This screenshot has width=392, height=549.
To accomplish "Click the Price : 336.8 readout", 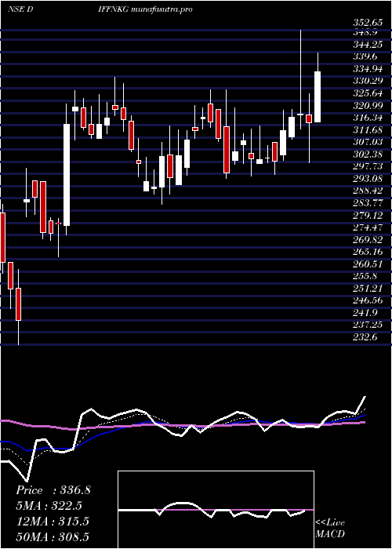I will tap(53, 490).
